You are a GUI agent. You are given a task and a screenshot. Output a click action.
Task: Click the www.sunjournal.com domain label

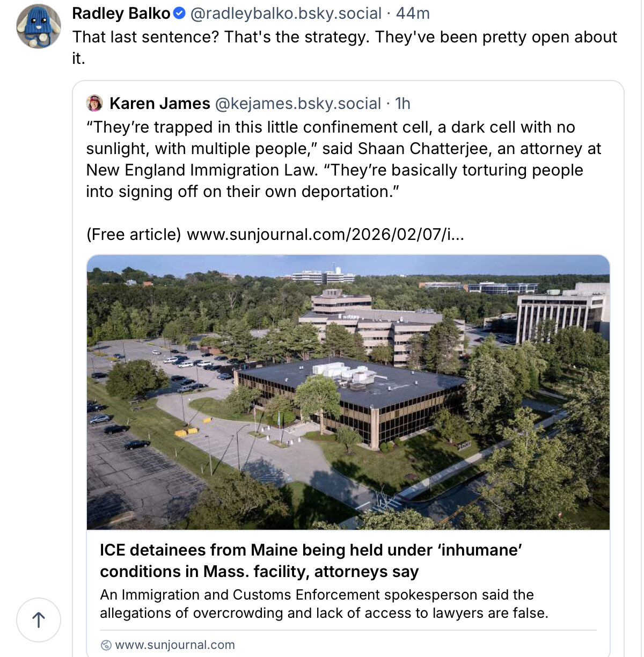click(175, 645)
